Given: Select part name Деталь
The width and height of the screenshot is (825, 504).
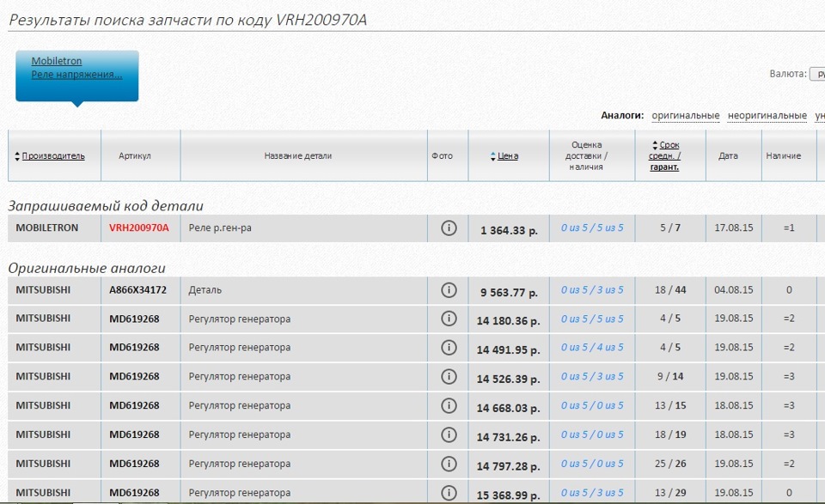Looking at the screenshot, I should (x=205, y=290).
